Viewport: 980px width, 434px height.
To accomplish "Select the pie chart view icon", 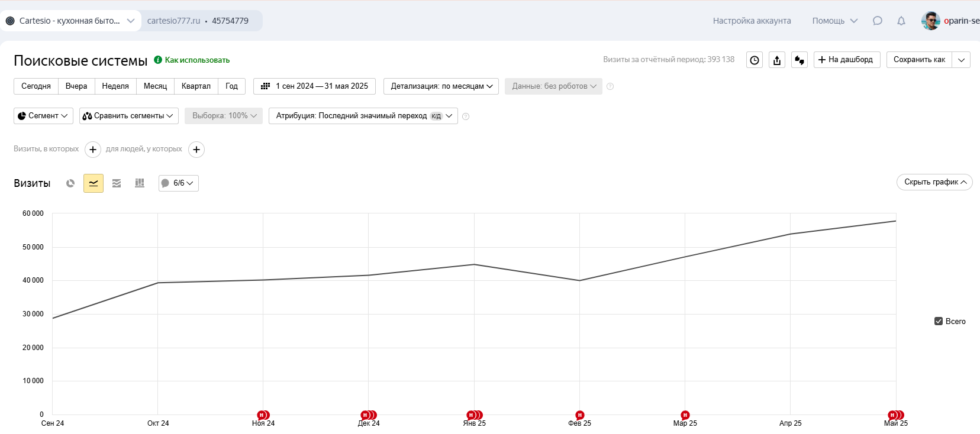I will click(x=70, y=183).
